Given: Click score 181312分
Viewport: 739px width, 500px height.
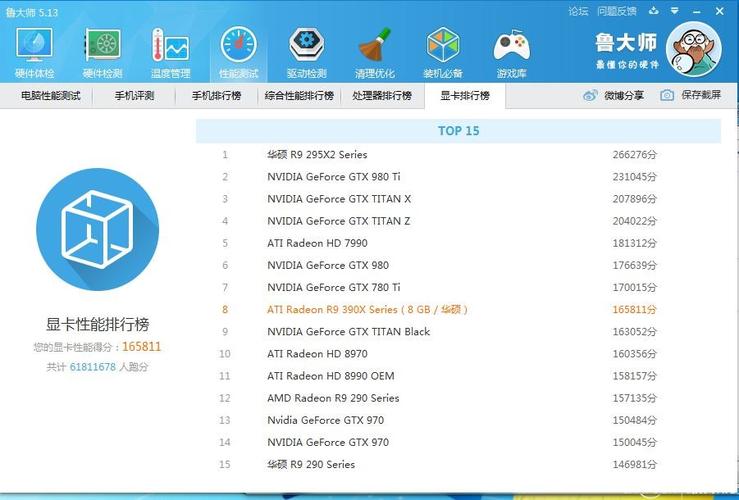Looking at the screenshot, I should point(634,243).
